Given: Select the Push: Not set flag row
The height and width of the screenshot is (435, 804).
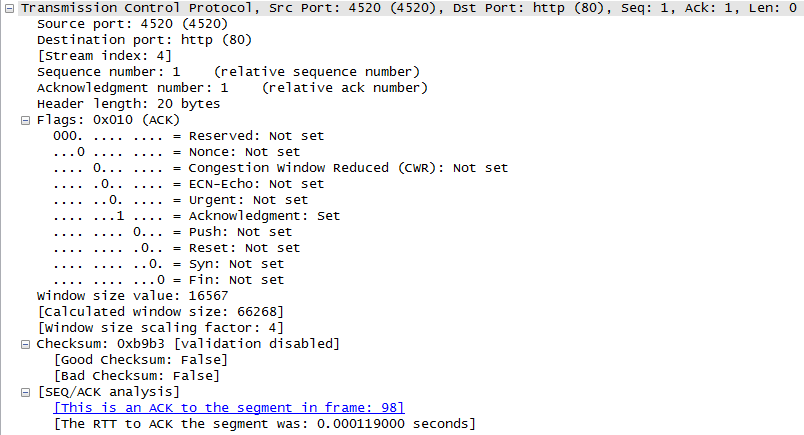Looking at the screenshot, I should coord(176,232).
